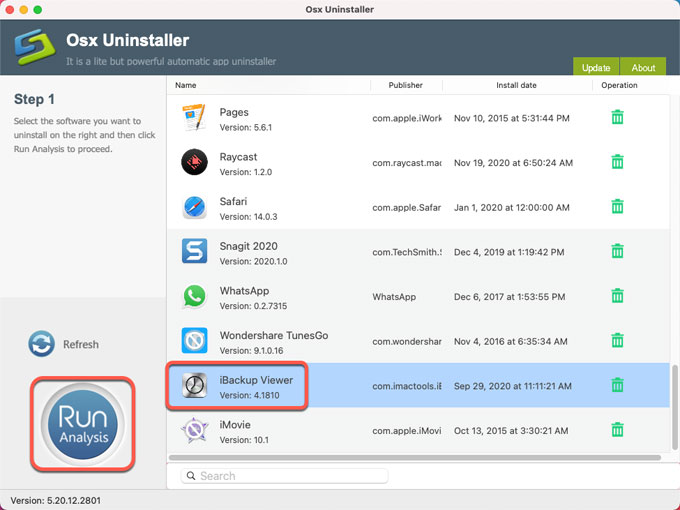The height and width of the screenshot is (510, 680).
Task: Click 'Version: 10.1' under iMovie
Action: [x=244, y=440]
